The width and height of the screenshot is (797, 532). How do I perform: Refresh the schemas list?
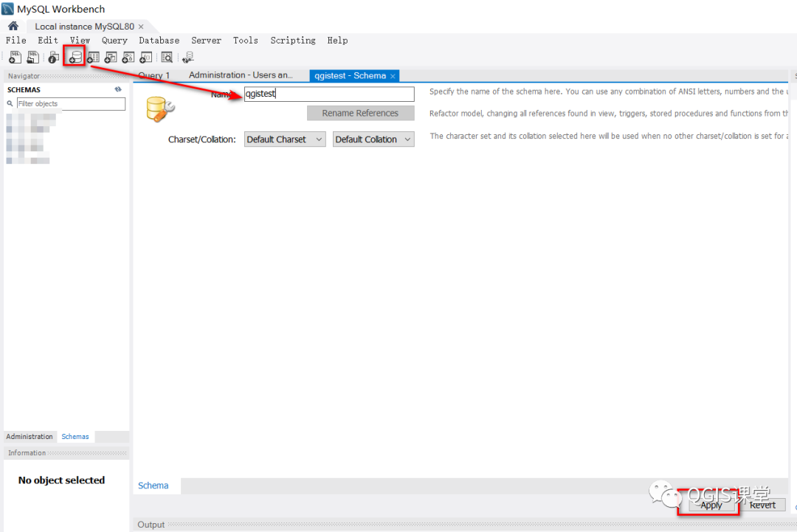pos(118,89)
